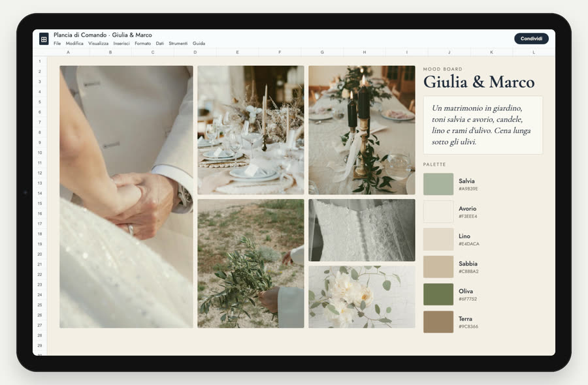588x385 pixels.
Task: Select the Oliva color swatch
Action: pyautogui.click(x=438, y=294)
